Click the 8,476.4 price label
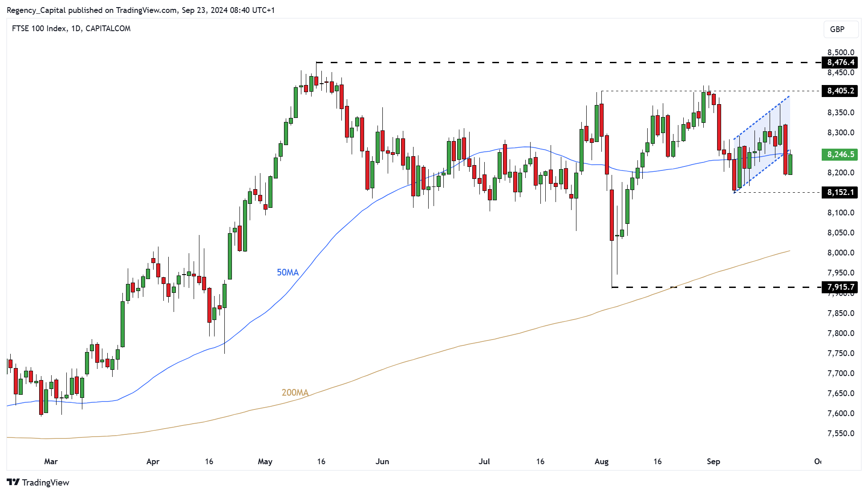This screenshot has height=494, width=868. pos(840,62)
